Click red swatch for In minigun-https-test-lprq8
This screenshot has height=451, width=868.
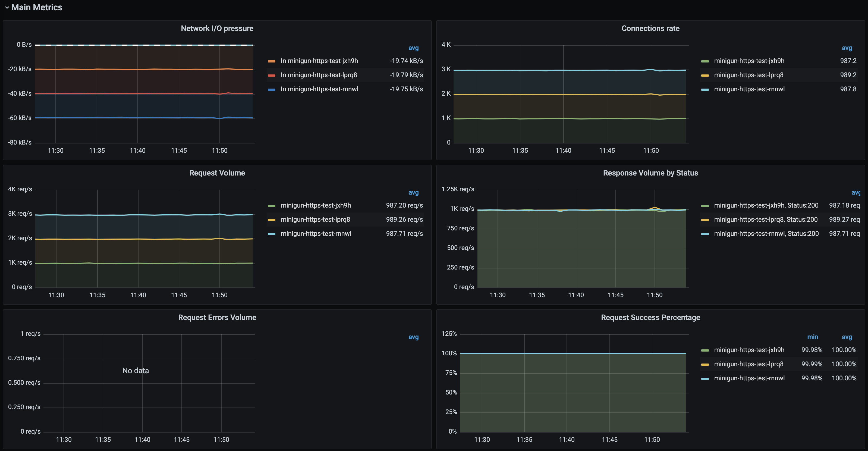272,76
